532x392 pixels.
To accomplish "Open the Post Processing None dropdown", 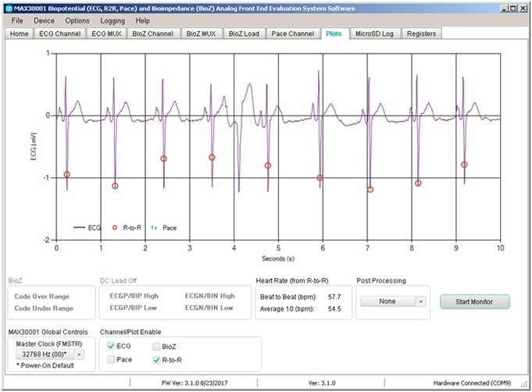I will [x=393, y=301].
